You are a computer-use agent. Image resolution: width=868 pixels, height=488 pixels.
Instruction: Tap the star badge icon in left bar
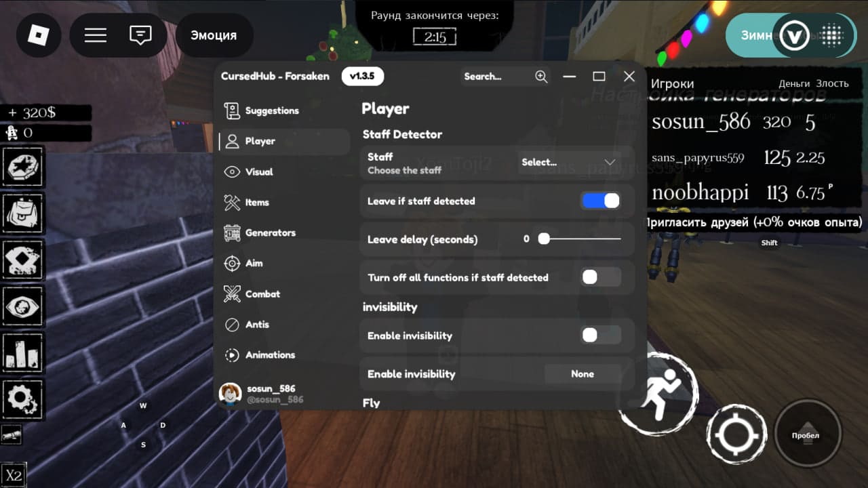point(24,166)
